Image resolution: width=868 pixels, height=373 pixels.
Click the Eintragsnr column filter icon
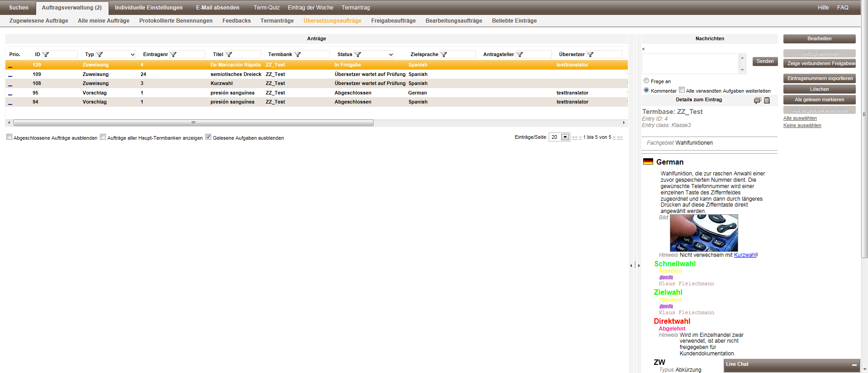[x=173, y=54]
